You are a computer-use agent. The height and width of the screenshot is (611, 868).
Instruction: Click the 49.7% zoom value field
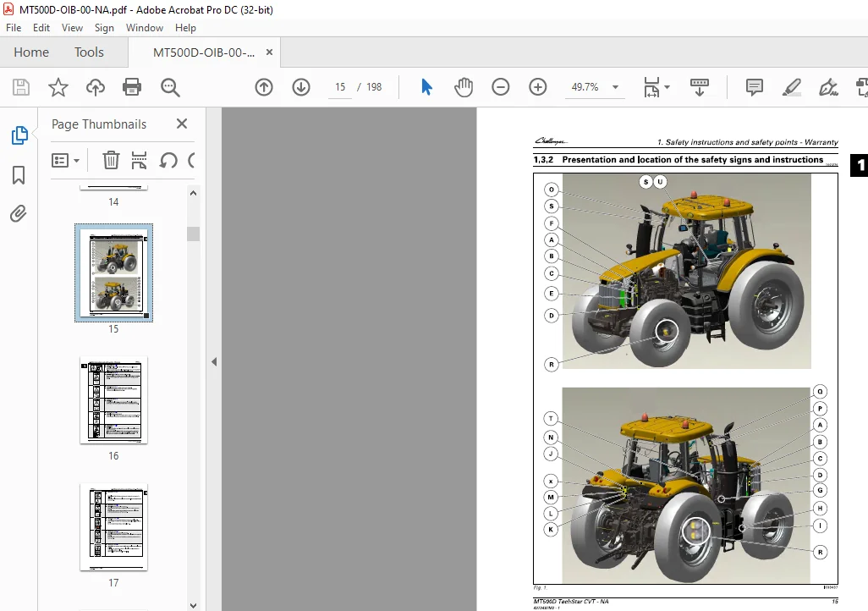point(585,87)
